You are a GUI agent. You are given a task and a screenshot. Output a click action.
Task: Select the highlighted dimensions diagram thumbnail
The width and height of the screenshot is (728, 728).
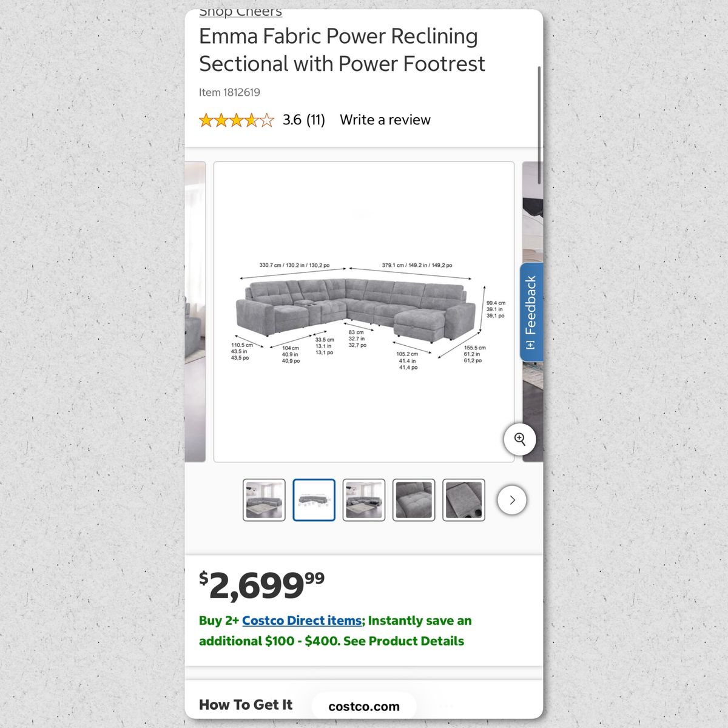pyautogui.click(x=314, y=500)
